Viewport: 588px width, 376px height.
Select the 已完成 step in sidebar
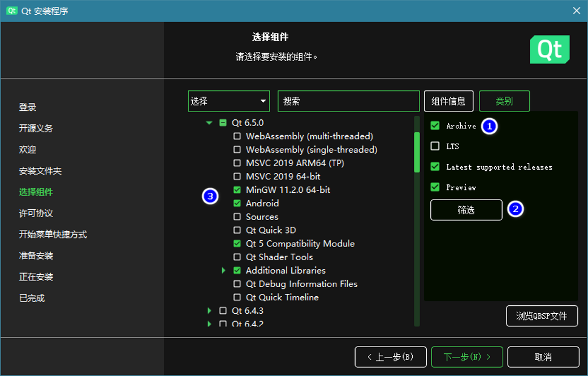(32, 298)
